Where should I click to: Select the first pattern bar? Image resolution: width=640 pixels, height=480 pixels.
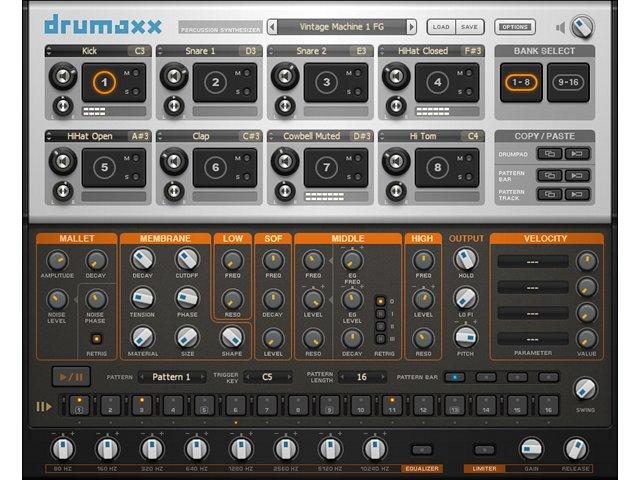455,377
